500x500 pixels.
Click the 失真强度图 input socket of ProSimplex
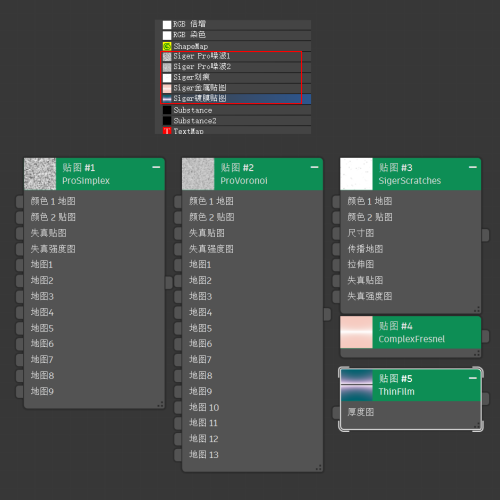click(x=20, y=249)
